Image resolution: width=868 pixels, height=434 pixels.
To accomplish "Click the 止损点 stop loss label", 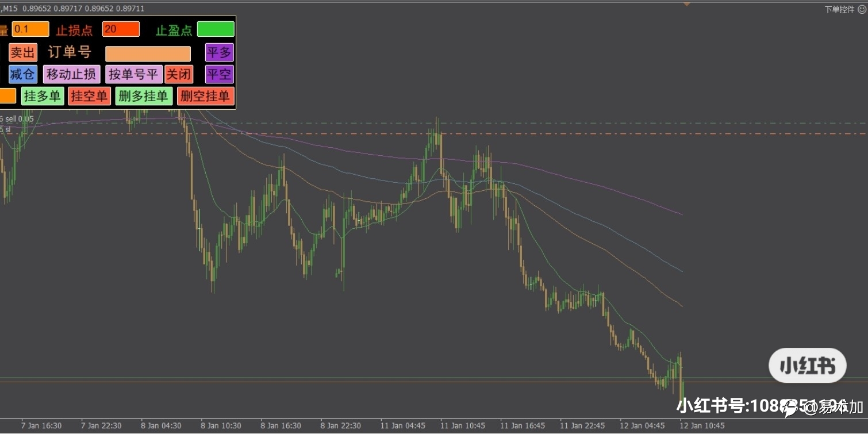I will click(74, 30).
